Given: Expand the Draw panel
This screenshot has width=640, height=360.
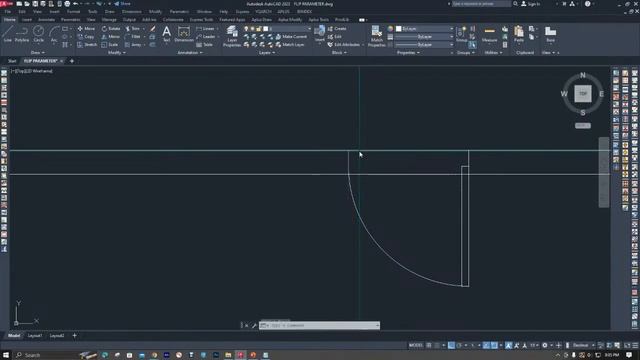Looking at the screenshot, I should point(38,53).
